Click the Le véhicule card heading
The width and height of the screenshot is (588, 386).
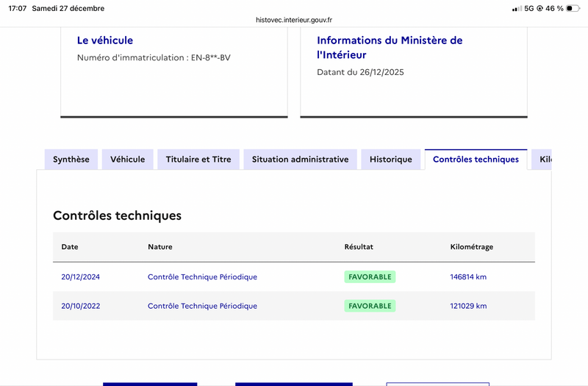[x=105, y=40]
